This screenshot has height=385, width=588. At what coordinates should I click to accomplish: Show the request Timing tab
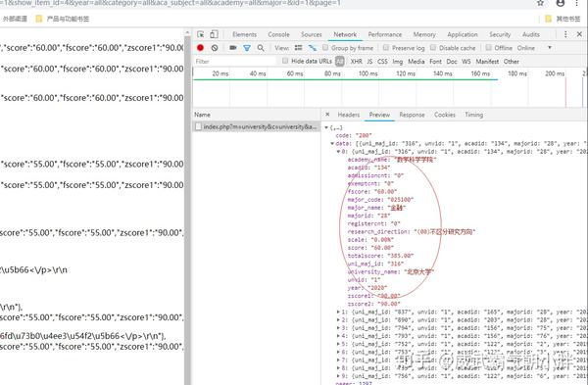pyautogui.click(x=474, y=115)
